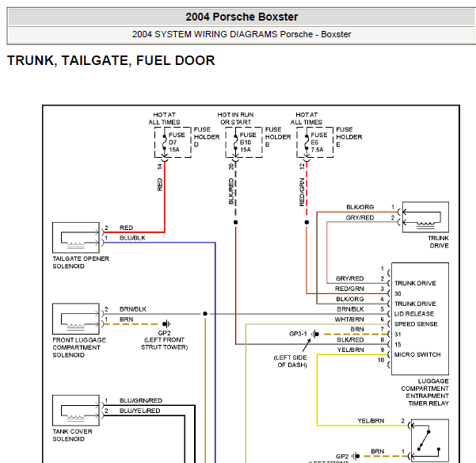Click the Fuse E6 7.5A symbol
Viewport: 476px width, 463px height.
tap(307, 142)
